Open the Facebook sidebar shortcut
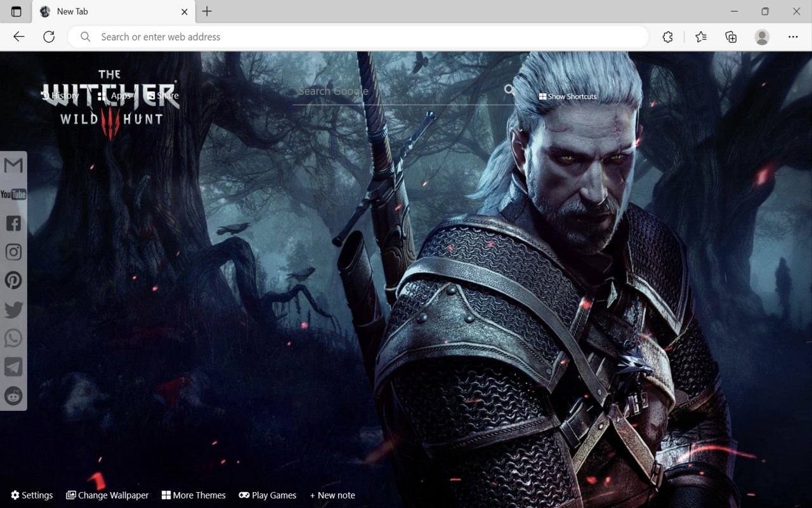 click(x=13, y=223)
